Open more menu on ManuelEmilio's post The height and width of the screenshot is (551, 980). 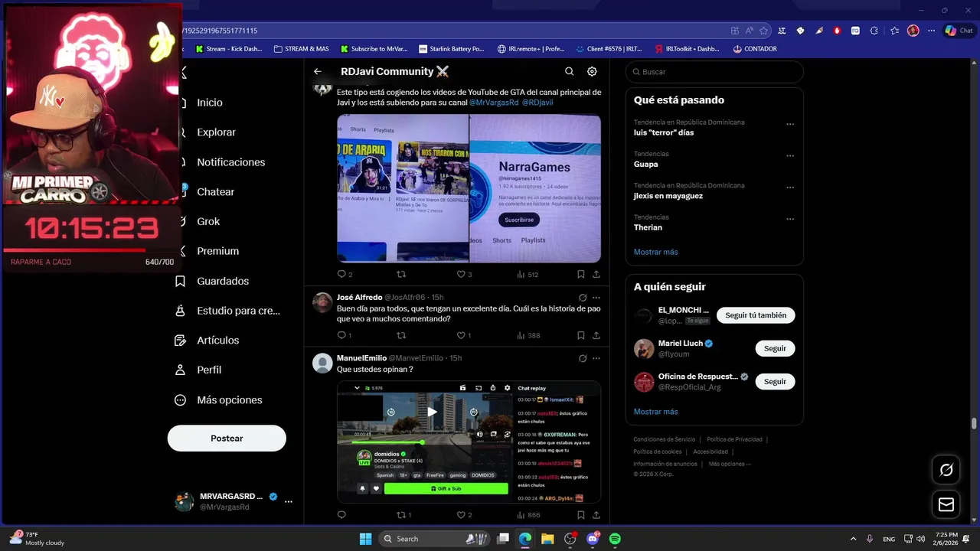(x=596, y=358)
